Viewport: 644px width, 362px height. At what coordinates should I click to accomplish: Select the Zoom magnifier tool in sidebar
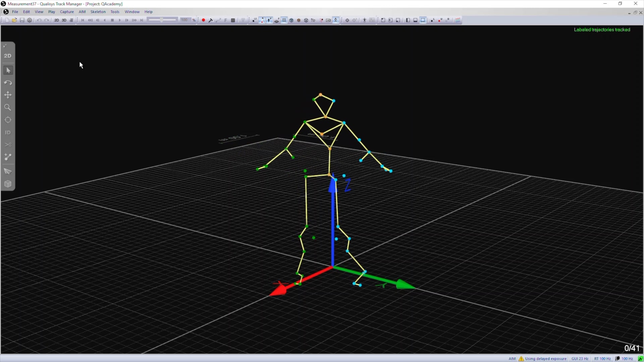pos(8,108)
